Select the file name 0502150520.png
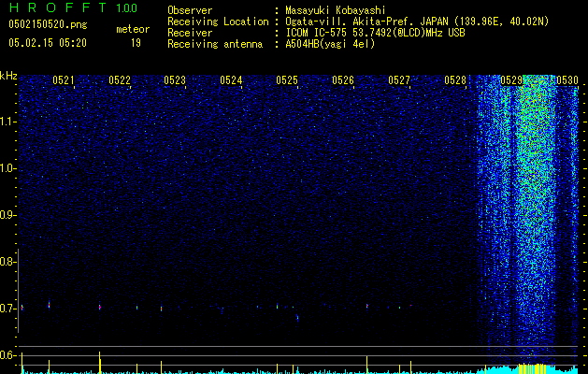 48,24
